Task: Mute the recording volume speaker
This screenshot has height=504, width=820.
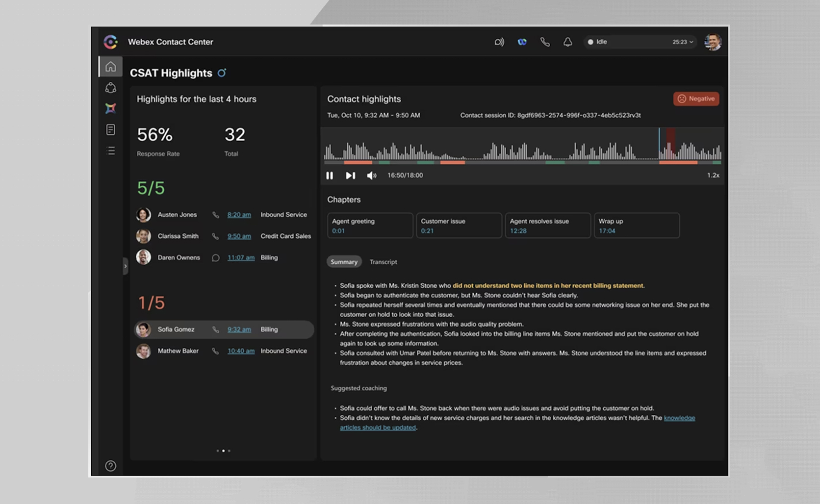Action: pos(372,176)
